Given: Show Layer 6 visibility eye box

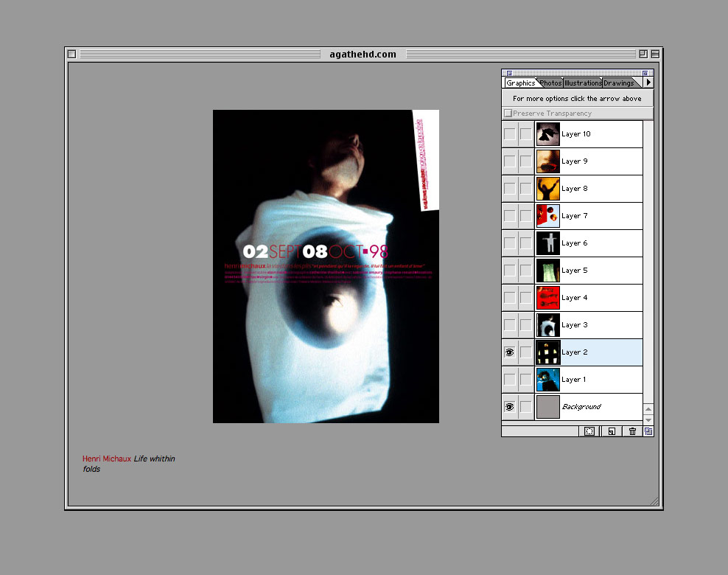Looking at the screenshot, I should pyautogui.click(x=510, y=243).
